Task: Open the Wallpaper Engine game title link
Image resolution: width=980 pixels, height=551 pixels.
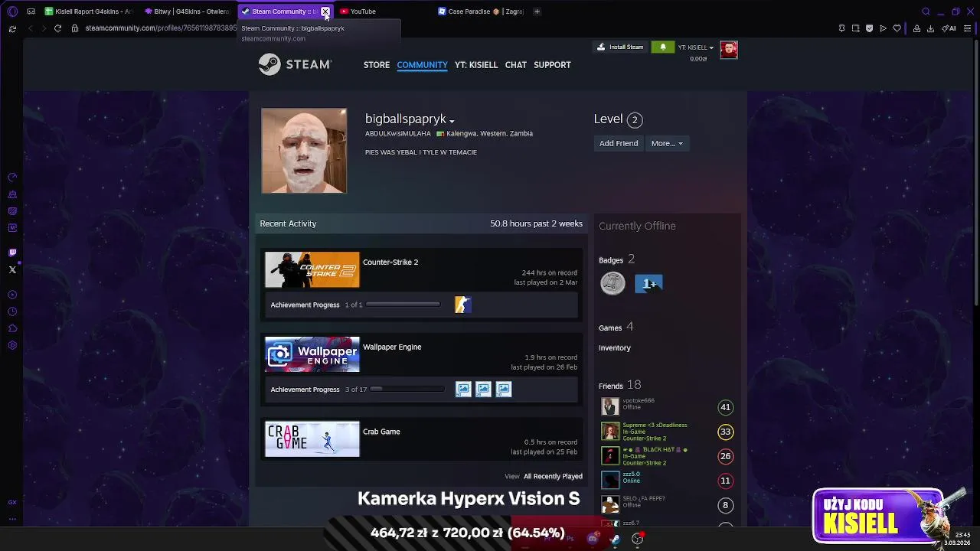Action: (x=392, y=347)
